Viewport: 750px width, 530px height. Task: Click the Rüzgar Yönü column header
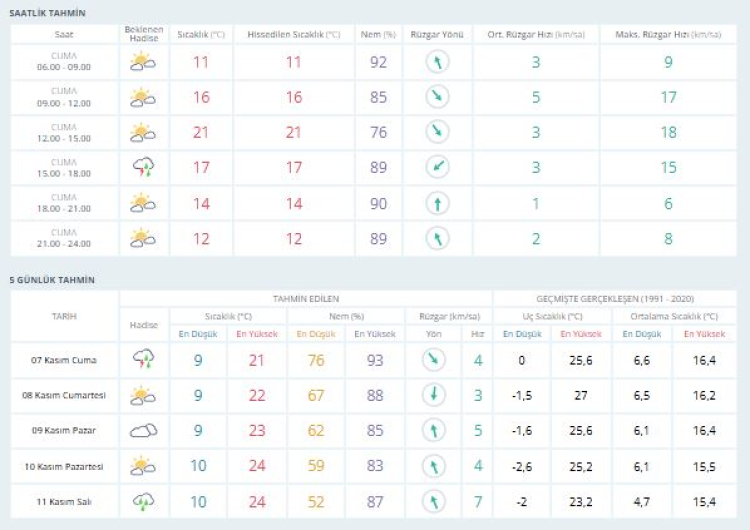437,34
